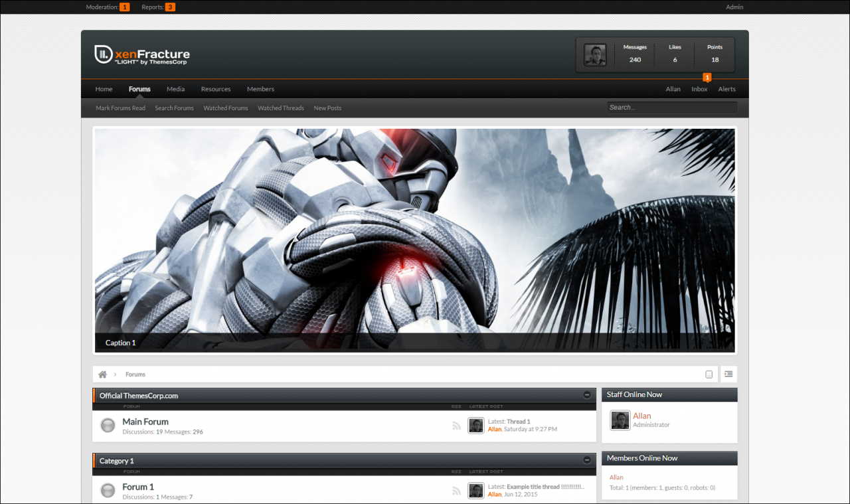Click the Caption 1 slider caption
Viewport: 850px width, 504px height.
pos(121,343)
